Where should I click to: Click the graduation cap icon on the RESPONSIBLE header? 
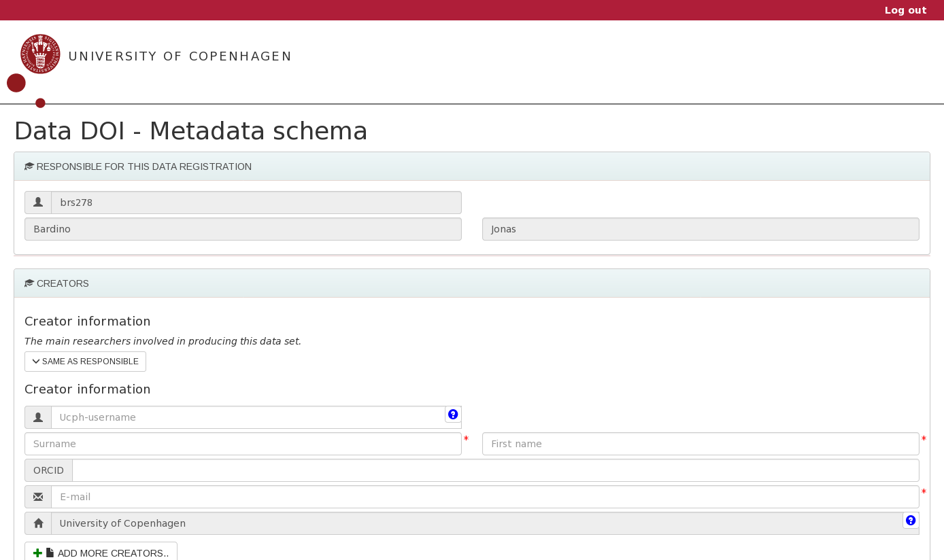point(29,166)
